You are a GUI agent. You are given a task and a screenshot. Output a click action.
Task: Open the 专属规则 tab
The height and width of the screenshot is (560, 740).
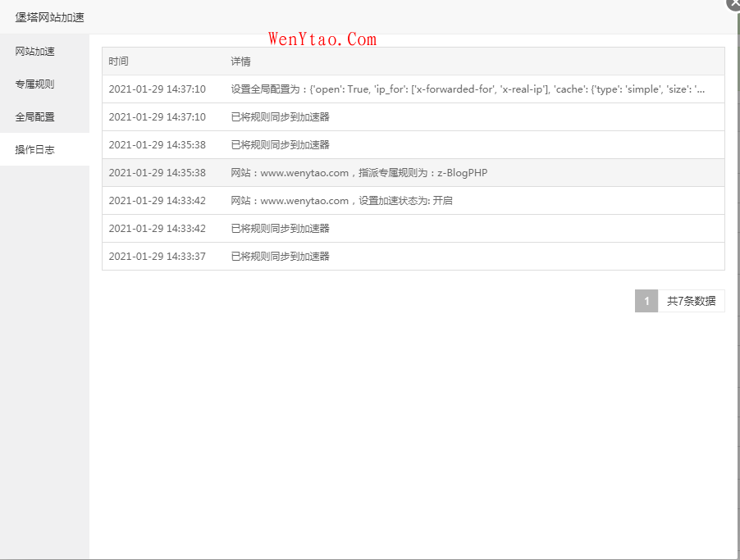click(x=35, y=84)
